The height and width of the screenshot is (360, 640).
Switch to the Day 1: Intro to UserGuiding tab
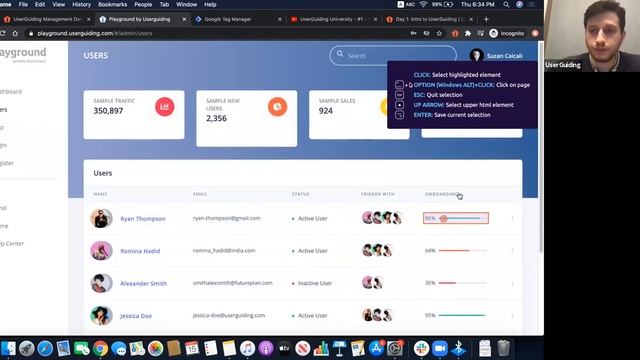429,19
